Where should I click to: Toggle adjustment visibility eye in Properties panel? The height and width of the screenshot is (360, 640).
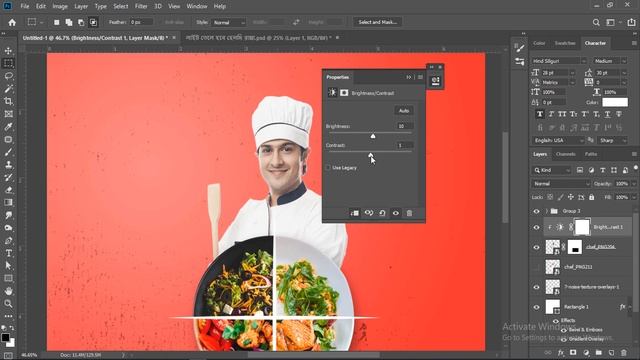click(x=396, y=213)
